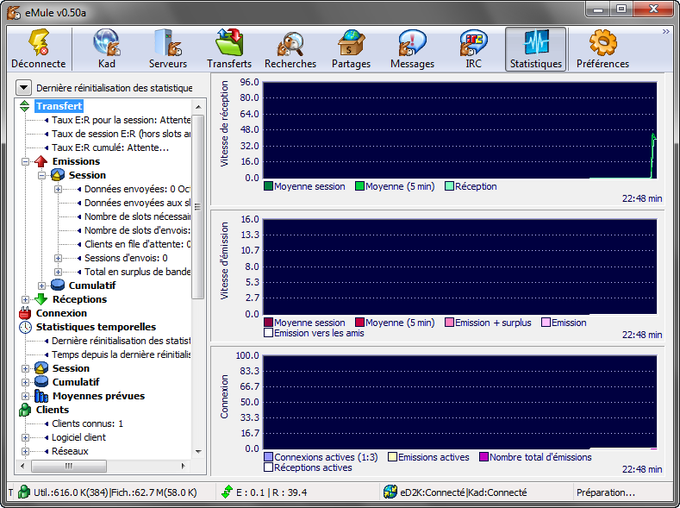Open the statistics tree dropdown menu button

(x=23, y=88)
